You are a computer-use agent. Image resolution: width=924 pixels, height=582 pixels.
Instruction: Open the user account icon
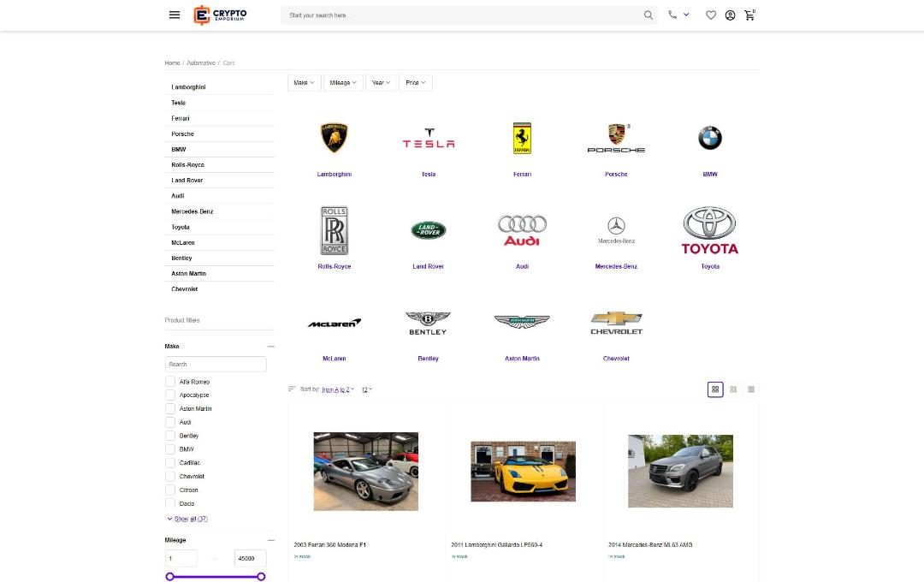[730, 15]
